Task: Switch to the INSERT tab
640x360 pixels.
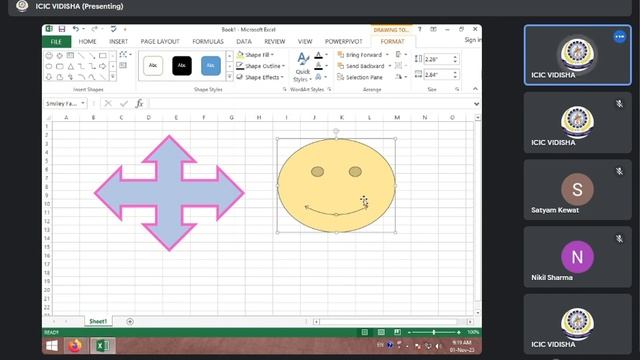Action: click(118, 42)
